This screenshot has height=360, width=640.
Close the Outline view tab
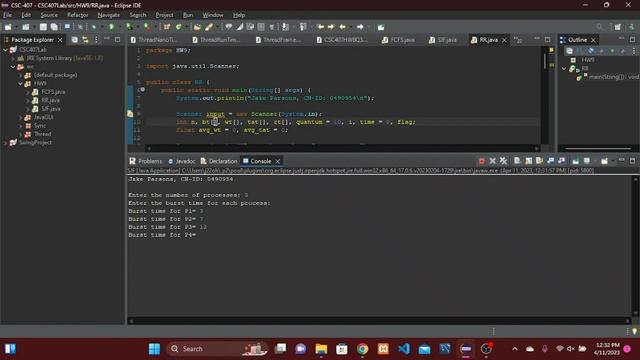pyautogui.click(x=593, y=40)
